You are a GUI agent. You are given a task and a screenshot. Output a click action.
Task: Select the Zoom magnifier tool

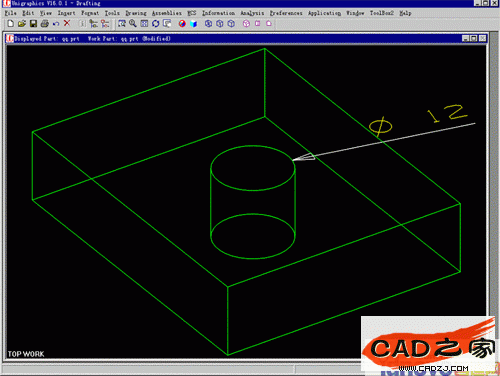[133, 24]
